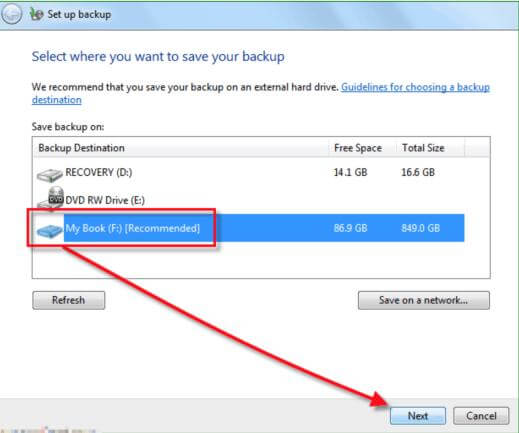Proceed with the Next button
519x433 pixels.
tap(418, 416)
